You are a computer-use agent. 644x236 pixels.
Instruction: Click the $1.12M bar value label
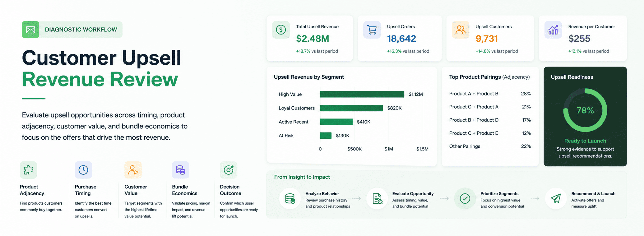tap(416, 94)
